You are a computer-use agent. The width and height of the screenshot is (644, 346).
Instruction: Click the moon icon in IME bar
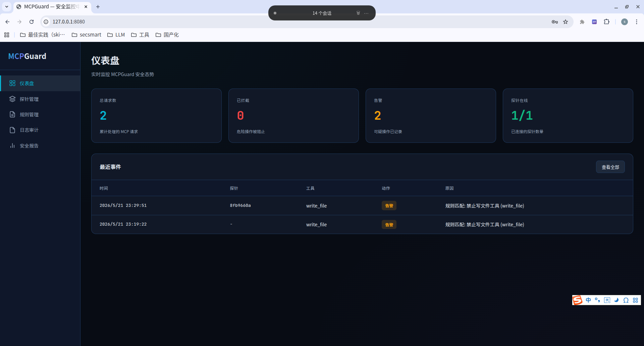[616, 300]
